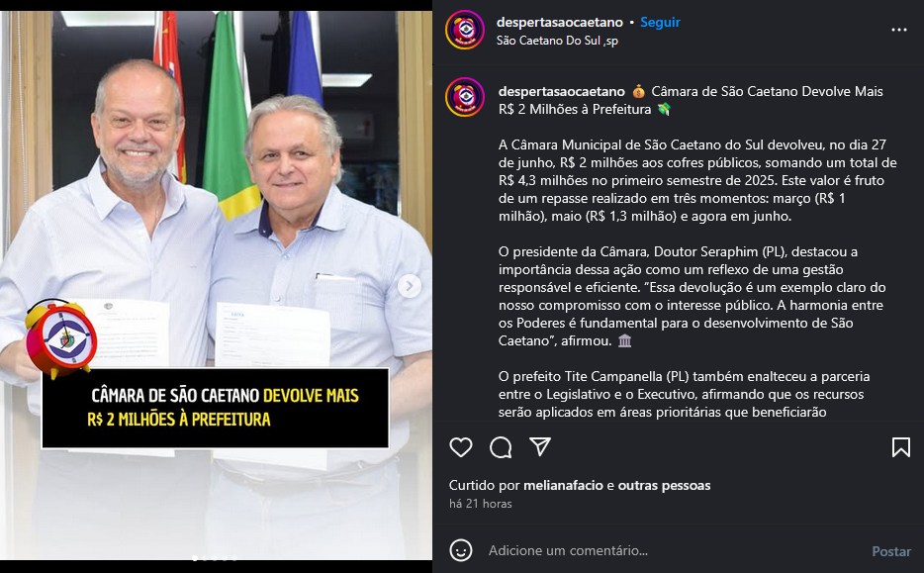Advance carousel with the next arrow
This screenshot has width=924, height=573.
tap(409, 286)
